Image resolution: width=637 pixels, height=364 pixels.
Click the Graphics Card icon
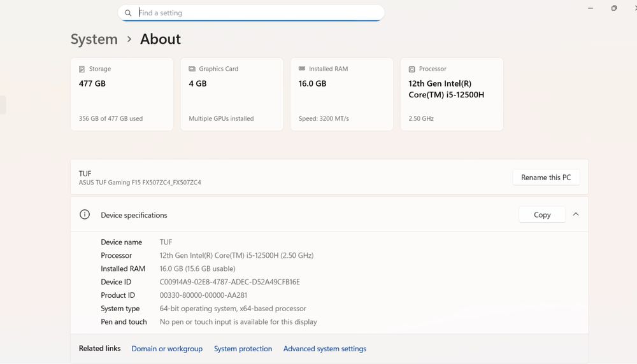[192, 69]
